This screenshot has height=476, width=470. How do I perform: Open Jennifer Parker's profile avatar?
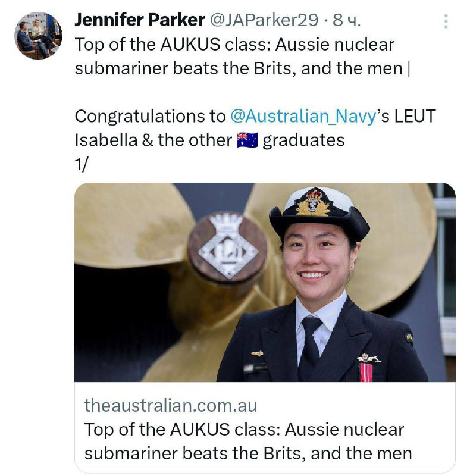pos(38,36)
